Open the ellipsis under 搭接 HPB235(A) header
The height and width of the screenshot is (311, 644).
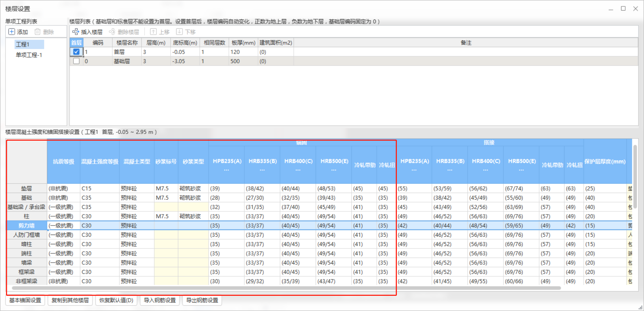point(414,170)
